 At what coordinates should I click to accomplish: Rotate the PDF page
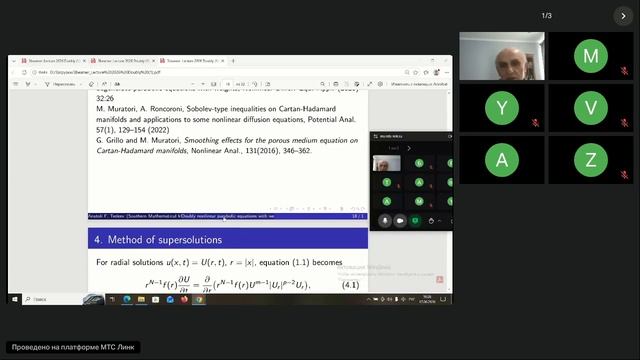(x=255, y=84)
